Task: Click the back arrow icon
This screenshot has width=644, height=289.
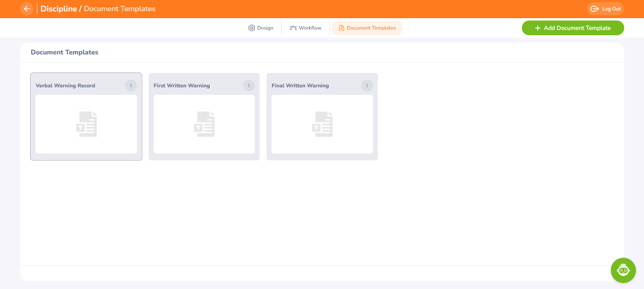Action: [x=27, y=9]
